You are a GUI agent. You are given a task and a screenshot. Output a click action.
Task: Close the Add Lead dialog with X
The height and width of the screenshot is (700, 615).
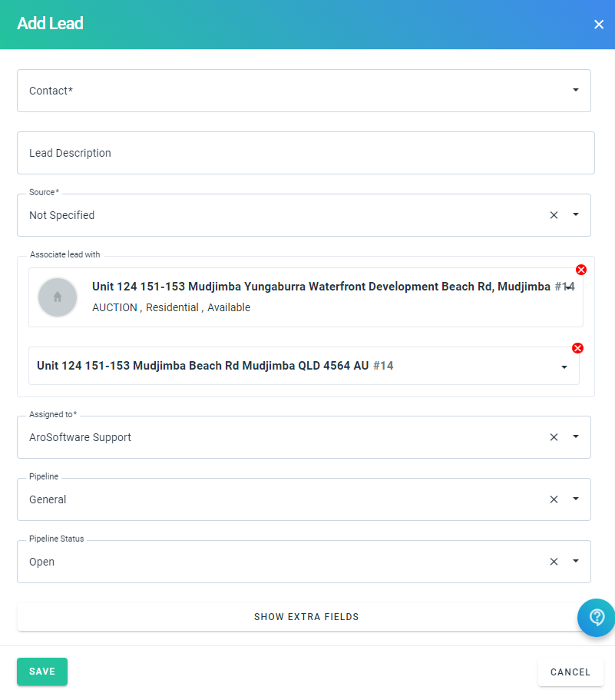click(599, 25)
